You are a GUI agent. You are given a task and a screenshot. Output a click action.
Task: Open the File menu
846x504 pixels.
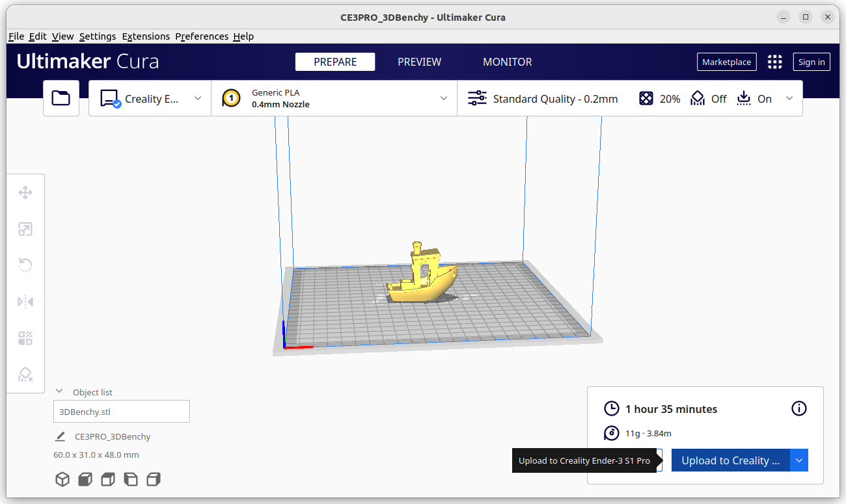coord(16,36)
